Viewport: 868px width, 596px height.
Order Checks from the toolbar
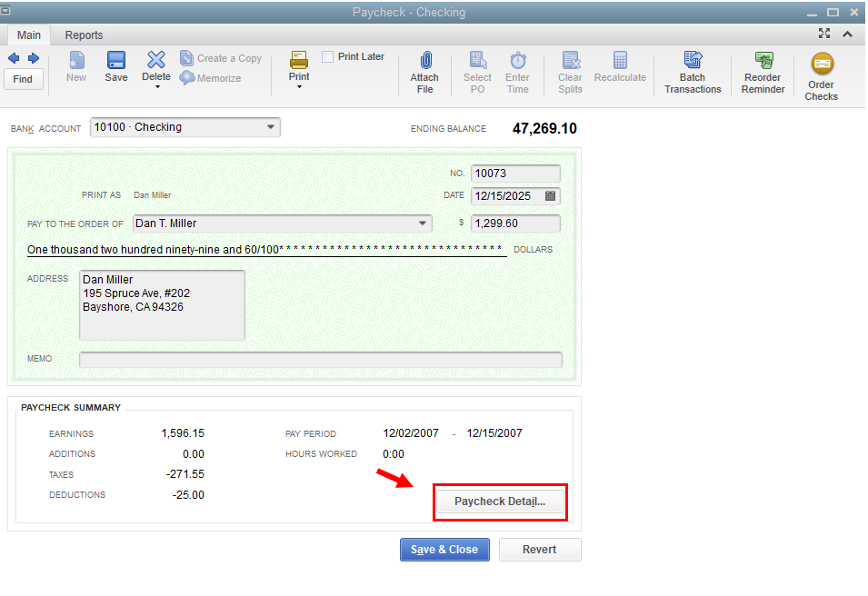pyautogui.click(x=822, y=76)
